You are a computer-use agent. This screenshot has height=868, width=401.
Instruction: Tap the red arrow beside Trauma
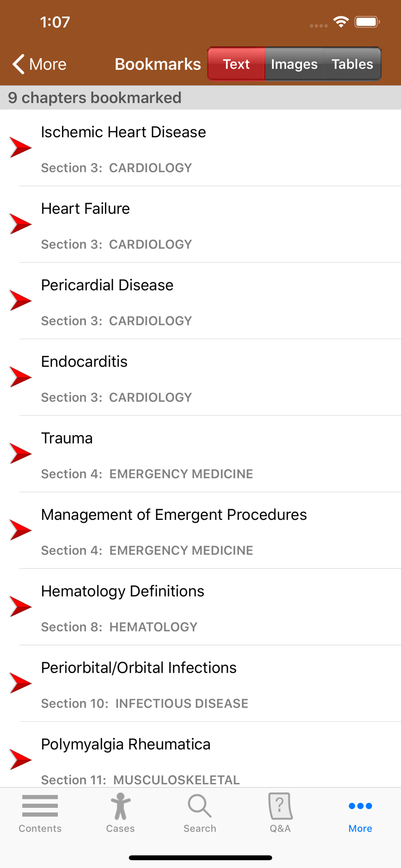click(21, 454)
